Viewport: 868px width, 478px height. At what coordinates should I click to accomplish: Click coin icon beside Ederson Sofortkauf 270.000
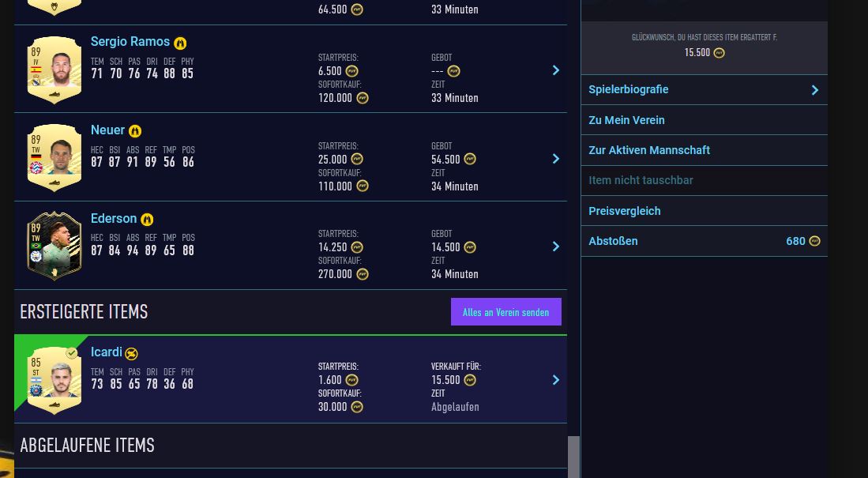point(362,274)
